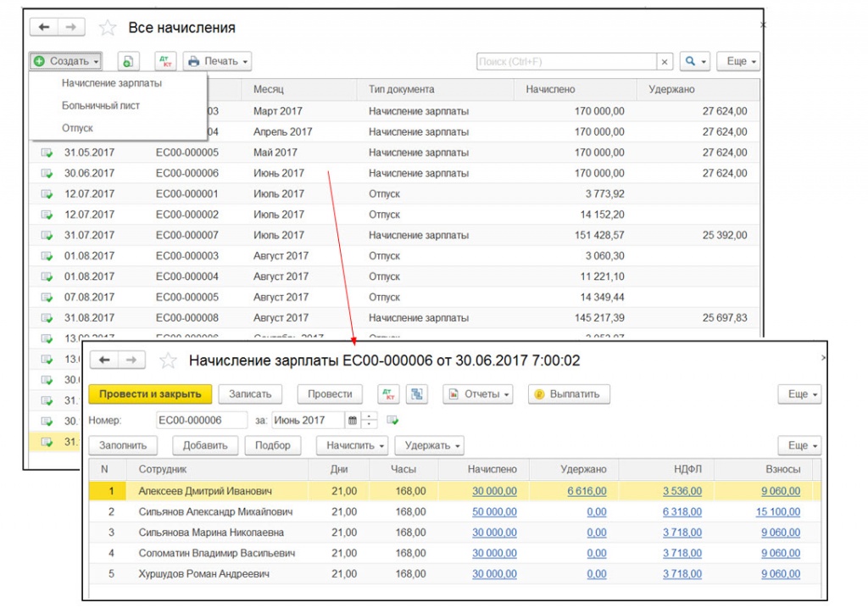
Task: Expand the Удержать dropdown
Action: pyautogui.click(x=430, y=446)
